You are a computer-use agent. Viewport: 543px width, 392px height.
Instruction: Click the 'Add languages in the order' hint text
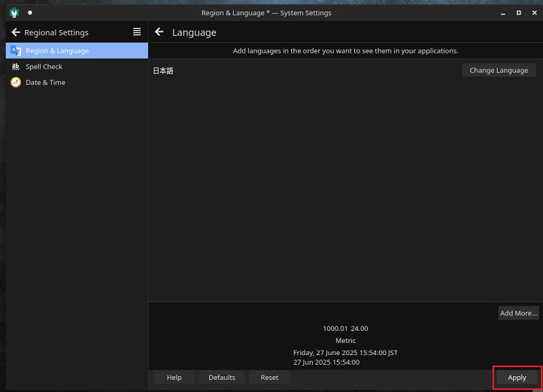pos(346,51)
